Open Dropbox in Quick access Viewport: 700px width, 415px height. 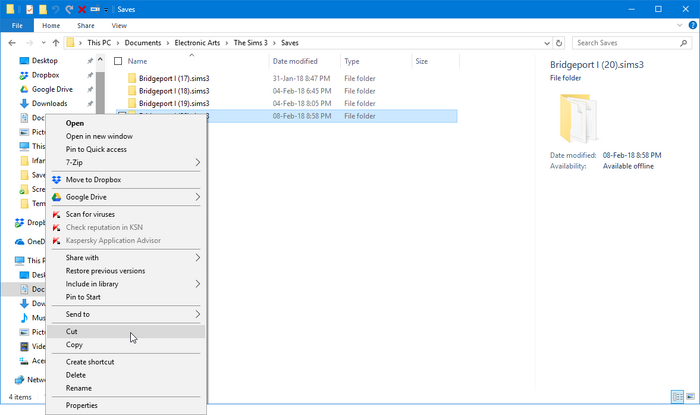click(x=45, y=75)
